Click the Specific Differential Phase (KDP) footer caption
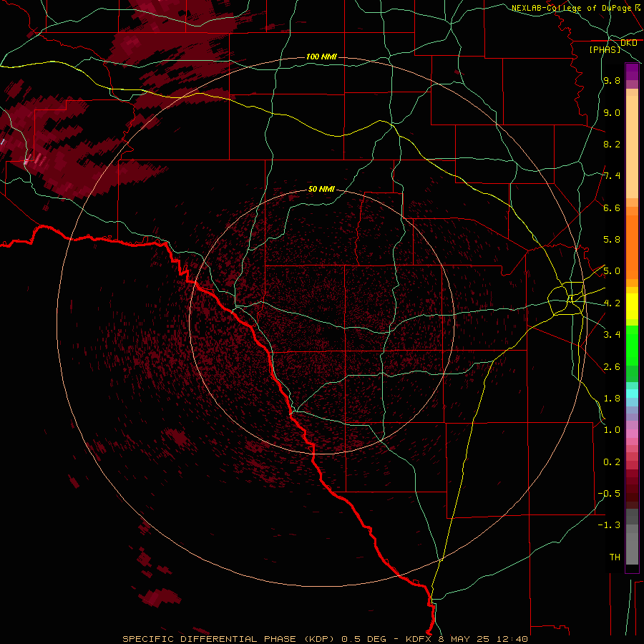The width and height of the screenshot is (644, 644). tap(325, 639)
